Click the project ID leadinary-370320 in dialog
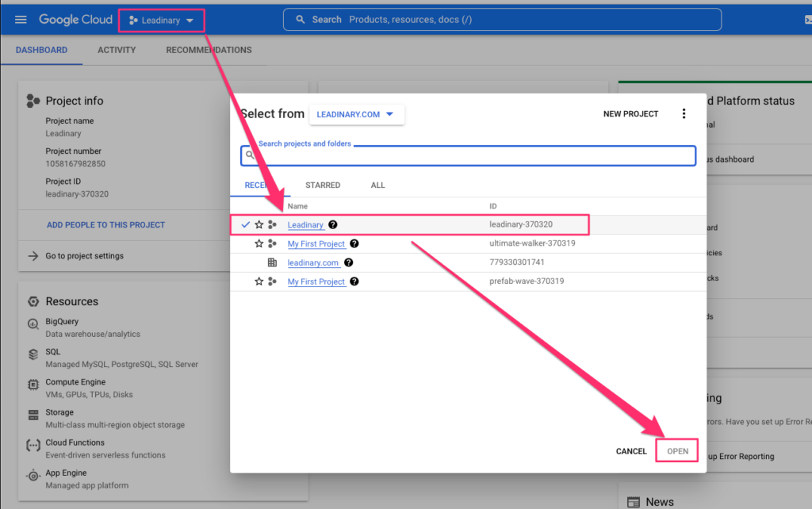 click(x=521, y=224)
